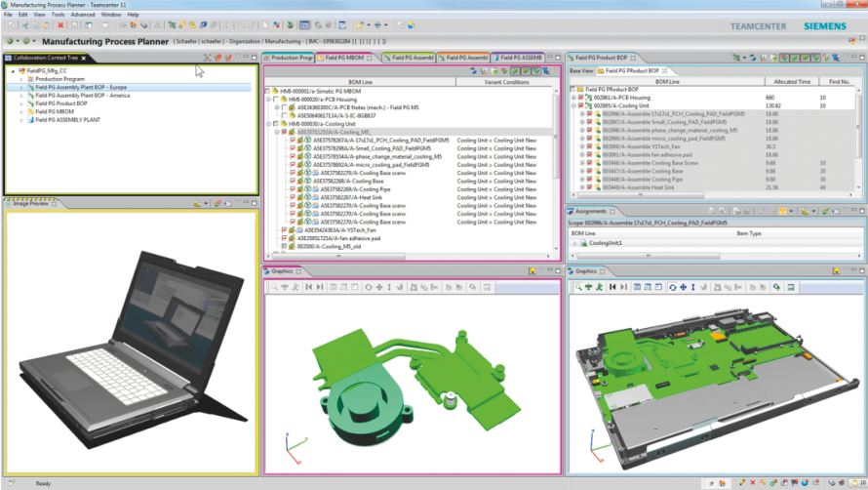Expand CoolingUnit:1 row in Assignments
Image resolution: width=868 pixels, height=490 pixels.
(x=574, y=243)
